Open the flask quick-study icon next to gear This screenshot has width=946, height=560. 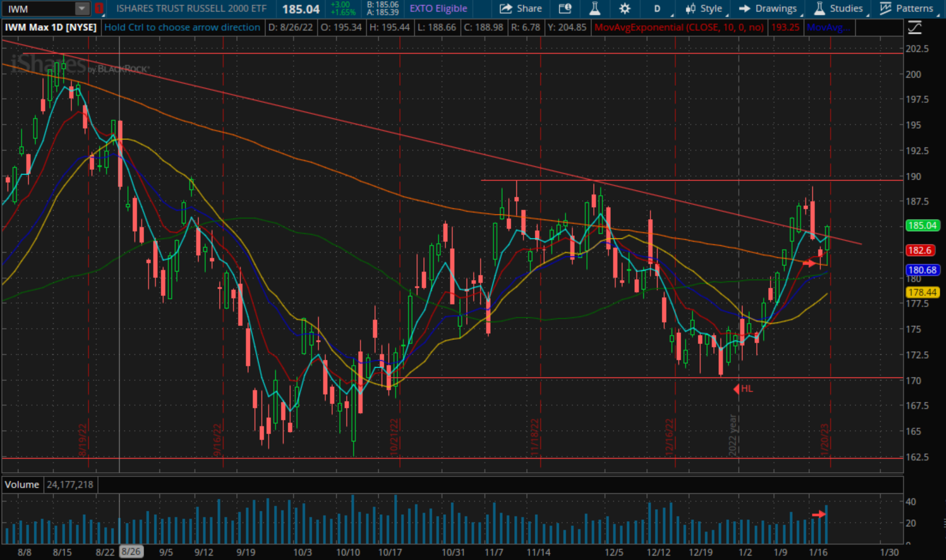[x=595, y=9]
